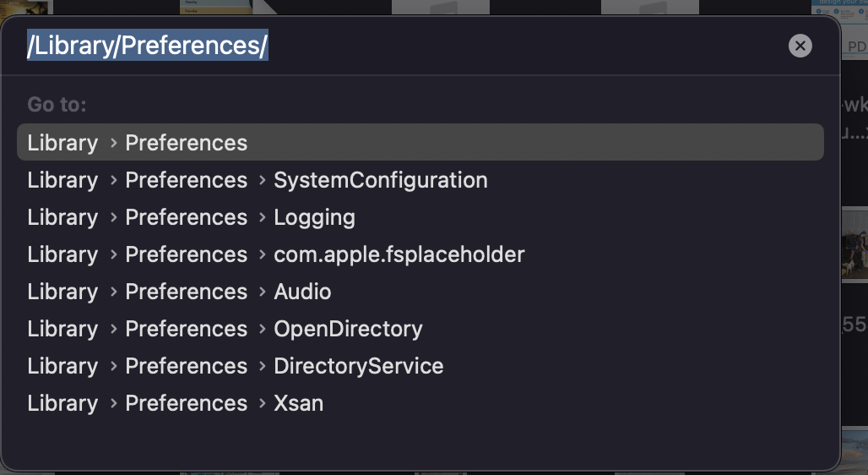Click the chevron right before Audio
This screenshot has width=868, height=475.
[x=261, y=292]
